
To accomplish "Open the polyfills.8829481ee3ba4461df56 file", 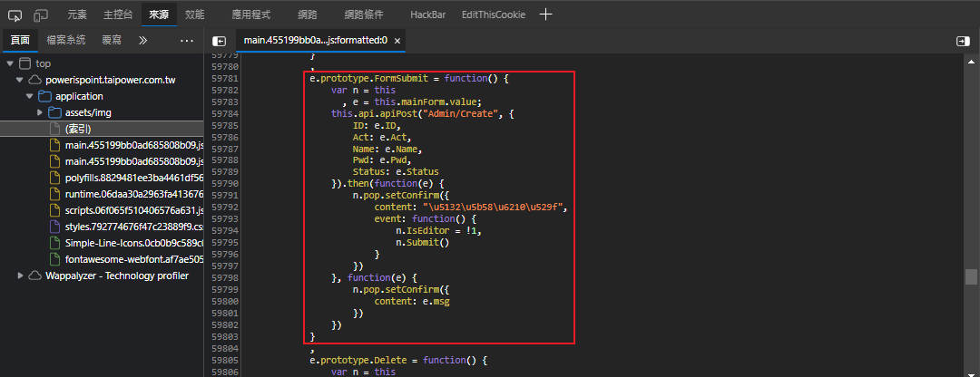I will [x=134, y=178].
